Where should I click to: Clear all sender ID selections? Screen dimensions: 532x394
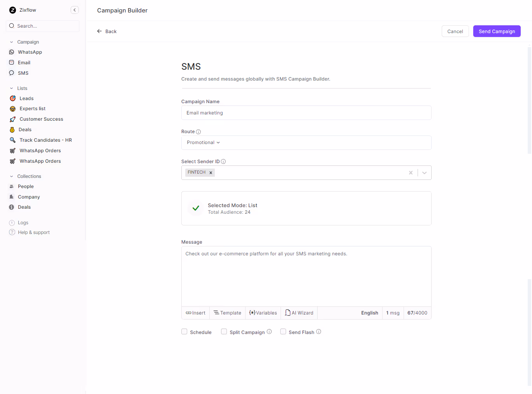(x=411, y=172)
